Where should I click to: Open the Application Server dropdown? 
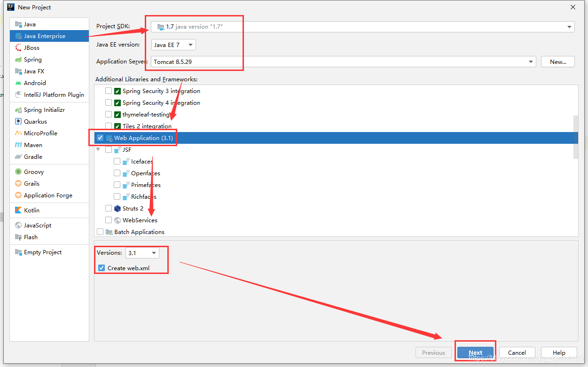(344, 62)
